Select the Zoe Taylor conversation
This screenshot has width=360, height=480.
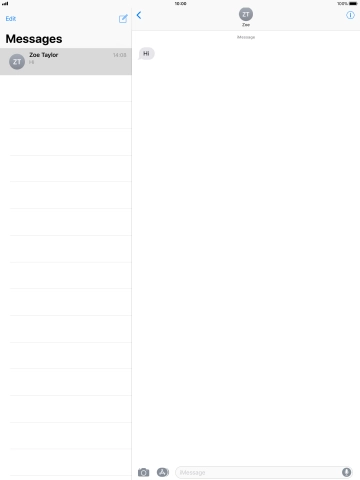(66, 61)
